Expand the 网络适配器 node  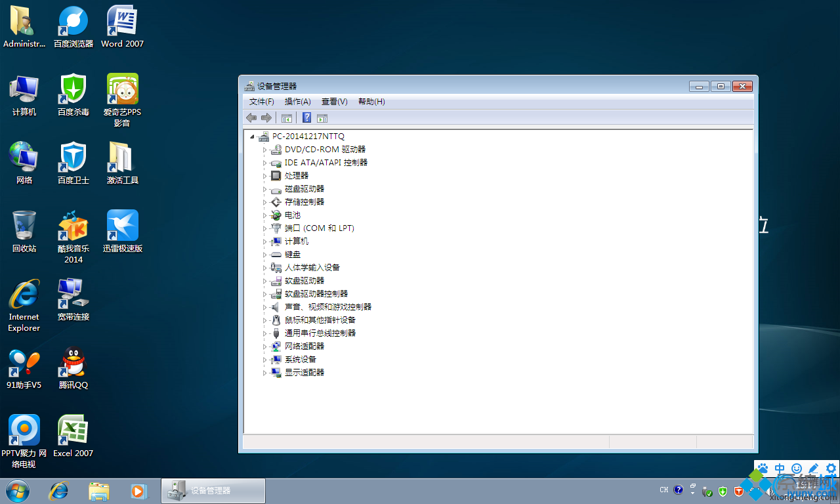point(265,346)
